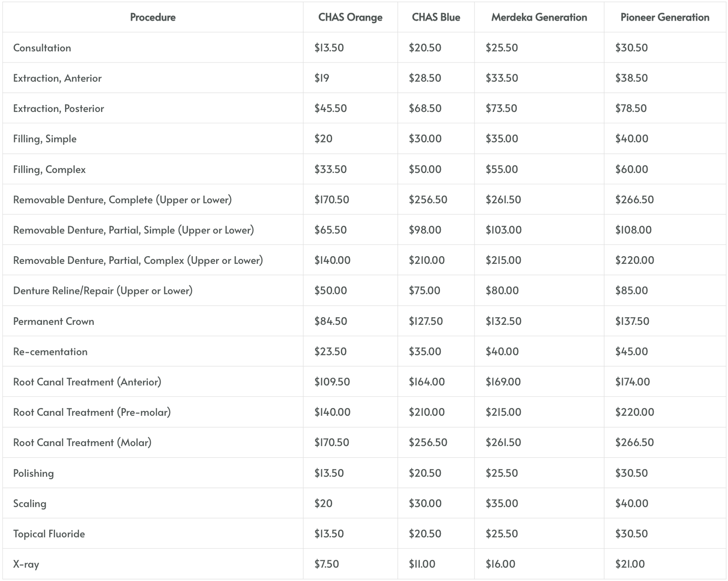
Task: Select the Re-cementation row label
Action: click(51, 352)
